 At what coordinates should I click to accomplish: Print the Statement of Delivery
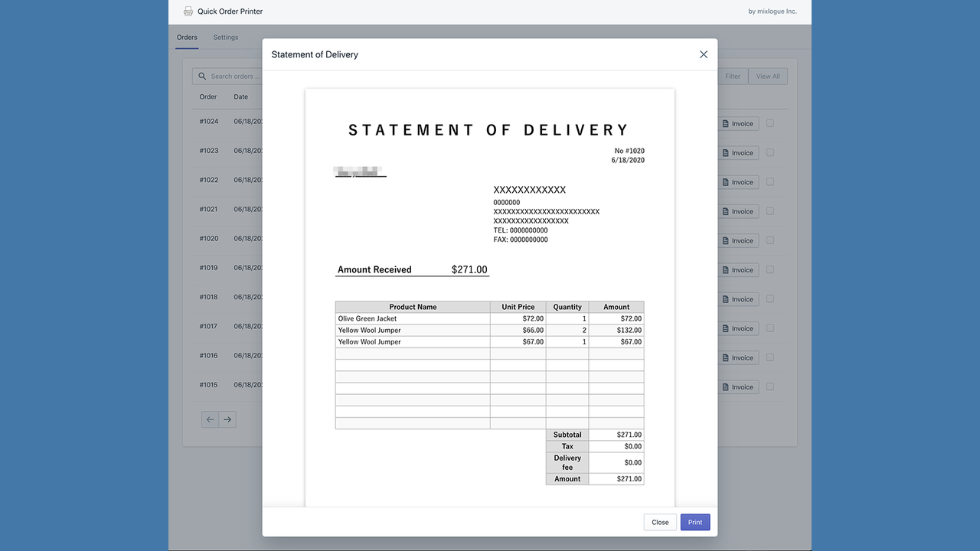pos(694,522)
